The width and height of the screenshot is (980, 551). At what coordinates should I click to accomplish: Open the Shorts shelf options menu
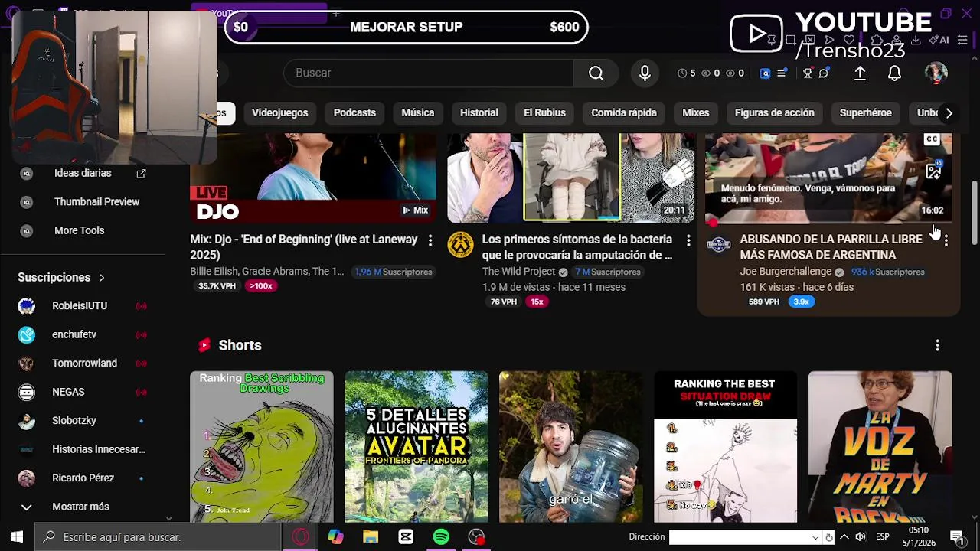937,345
